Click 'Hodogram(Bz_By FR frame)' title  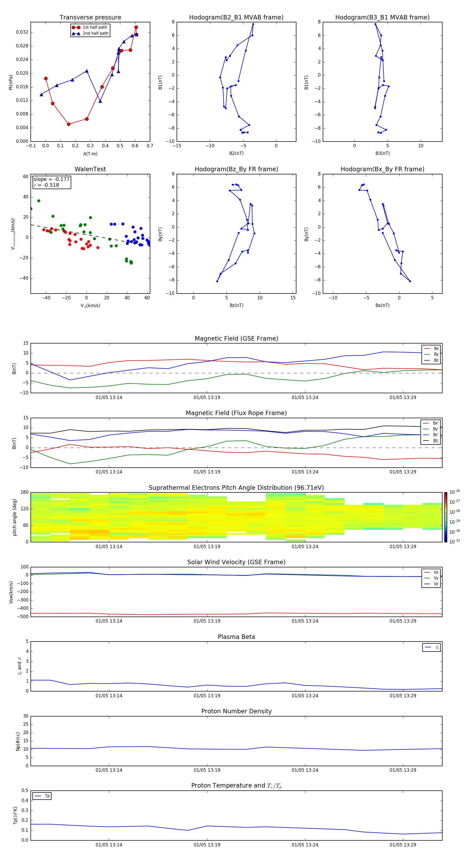click(236, 169)
